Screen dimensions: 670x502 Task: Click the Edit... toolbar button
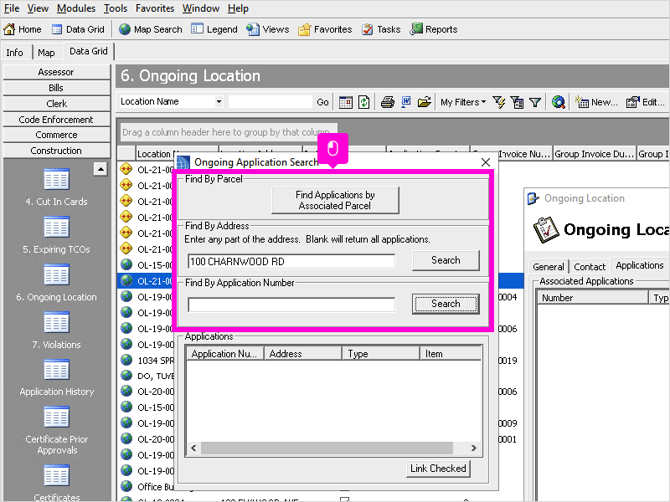click(645, 102)
